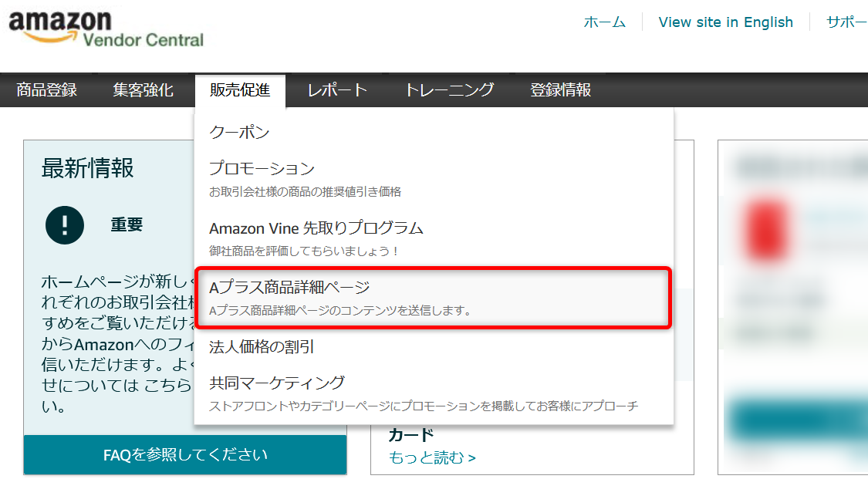This screenshot has width=868, height=479.
Task: Open the 商品登録 menu
Action: [46, 89]
